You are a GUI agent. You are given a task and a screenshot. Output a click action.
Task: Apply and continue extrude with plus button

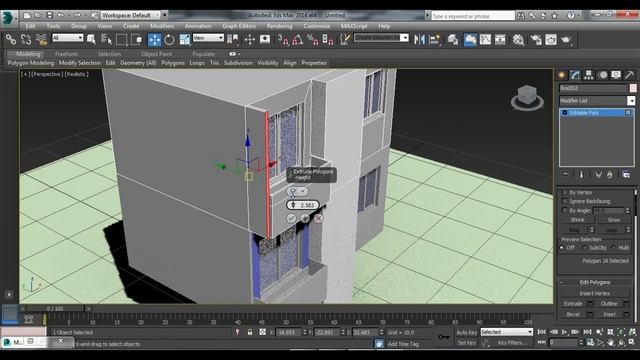pyautogui.click(x=305, y=218)
